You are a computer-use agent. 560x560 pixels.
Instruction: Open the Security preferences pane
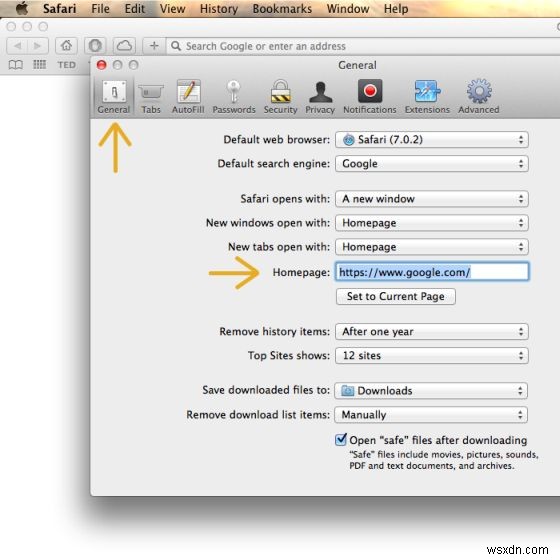280,97
